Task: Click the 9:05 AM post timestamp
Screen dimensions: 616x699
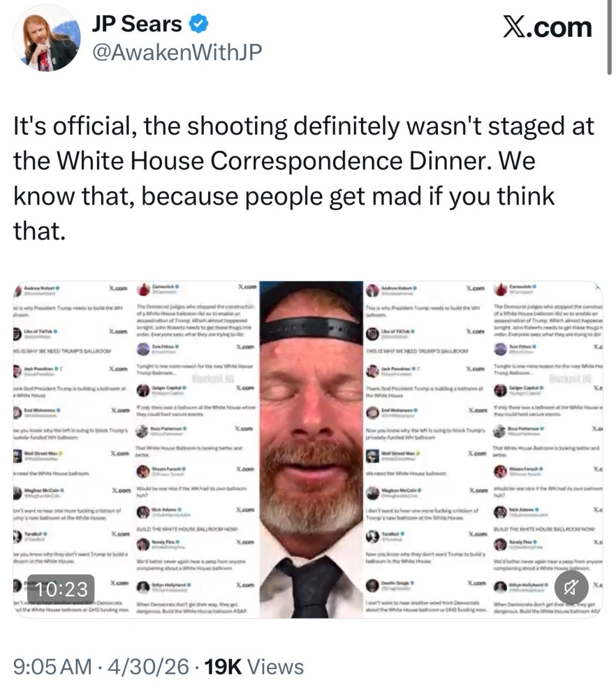Action: coord(52,667)
